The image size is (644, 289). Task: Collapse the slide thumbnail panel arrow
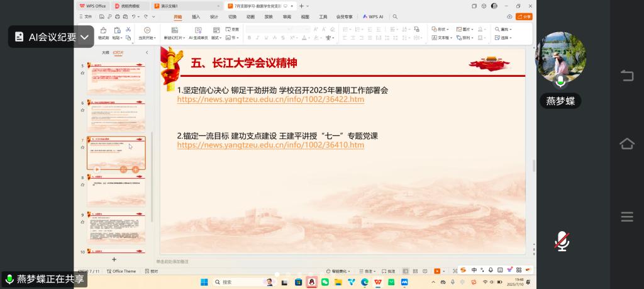[147, 53]
